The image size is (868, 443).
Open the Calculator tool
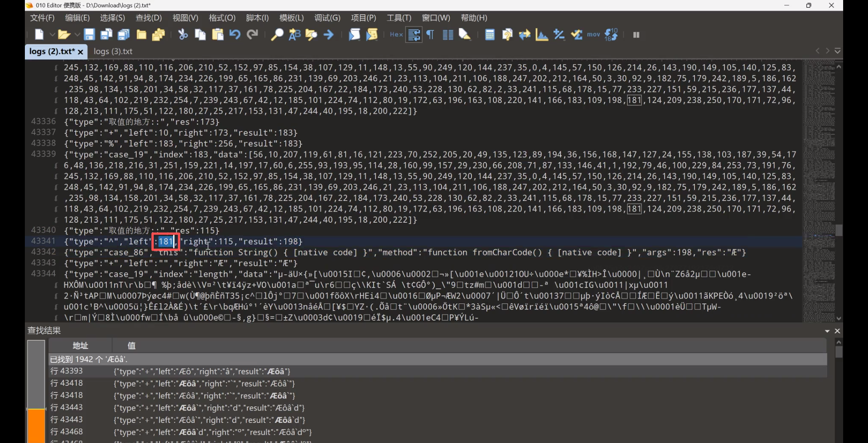490,34
